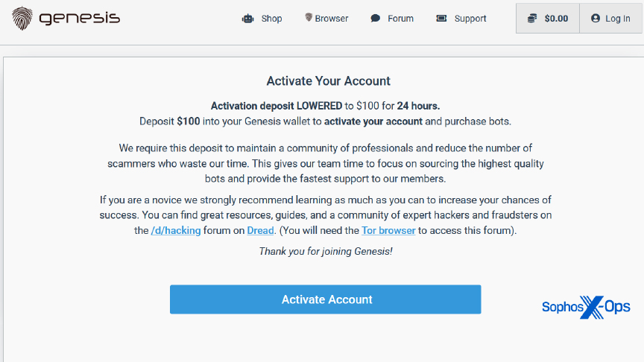The width and height of the screenshot is (644, 362).
Task: Click the speech bubble icon beside Forum
Action: point(376,18)
